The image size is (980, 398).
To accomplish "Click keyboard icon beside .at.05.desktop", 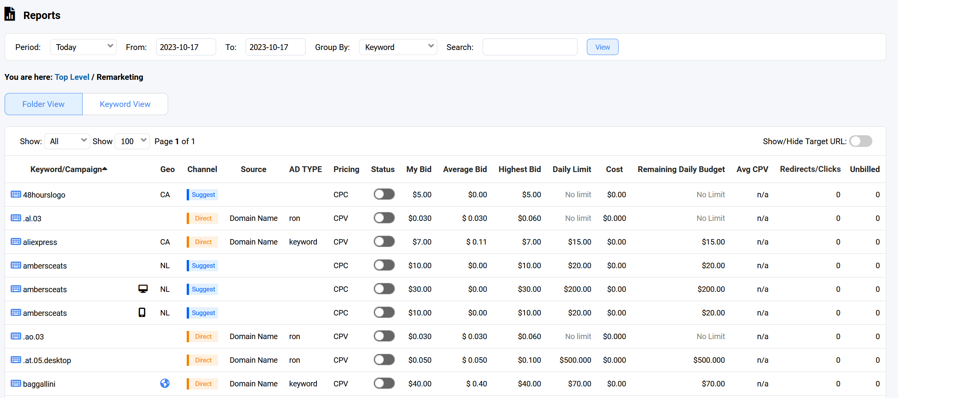I will (16, 360).
